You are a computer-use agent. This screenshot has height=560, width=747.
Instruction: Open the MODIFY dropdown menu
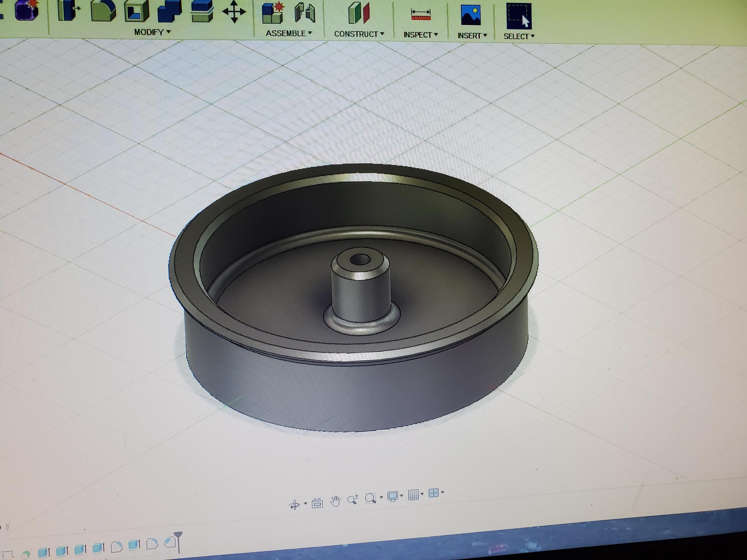click(x=152, y=32)
